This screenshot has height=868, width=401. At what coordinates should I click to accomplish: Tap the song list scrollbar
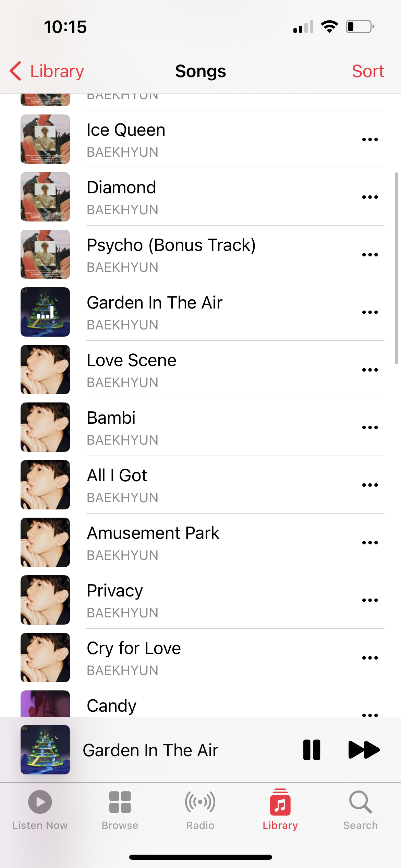point(396,268)
